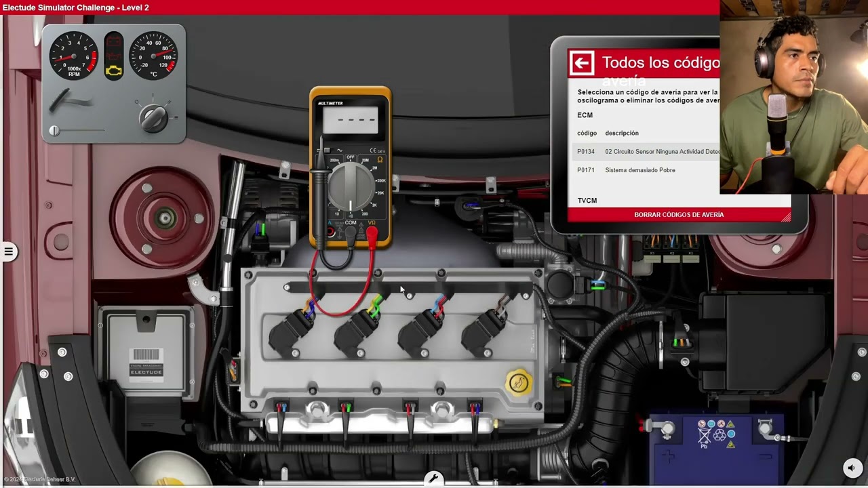Turn the ignition key switch knob
The image size is (868, 488).
point(154,117)
